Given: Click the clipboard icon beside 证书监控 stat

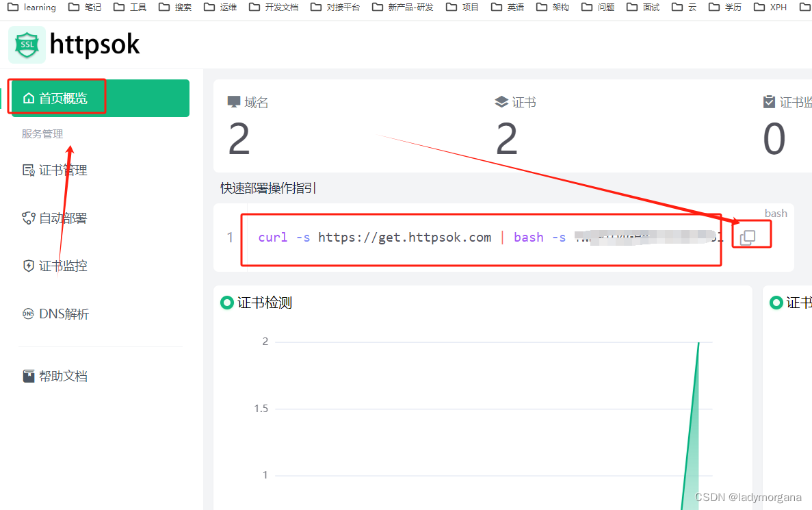Looking at the screenshot, I should click(x=769, y=101).
